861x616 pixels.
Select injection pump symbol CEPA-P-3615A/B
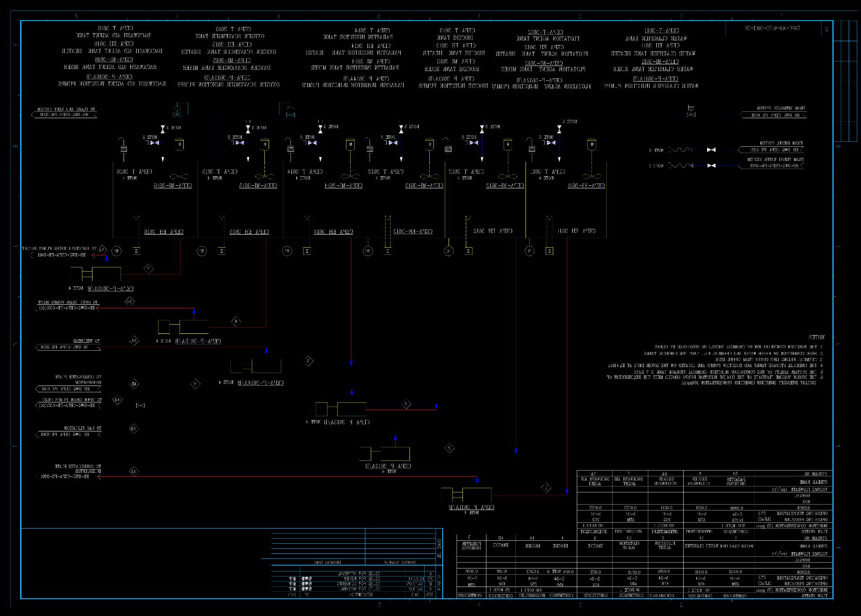[x=183, y=327]
